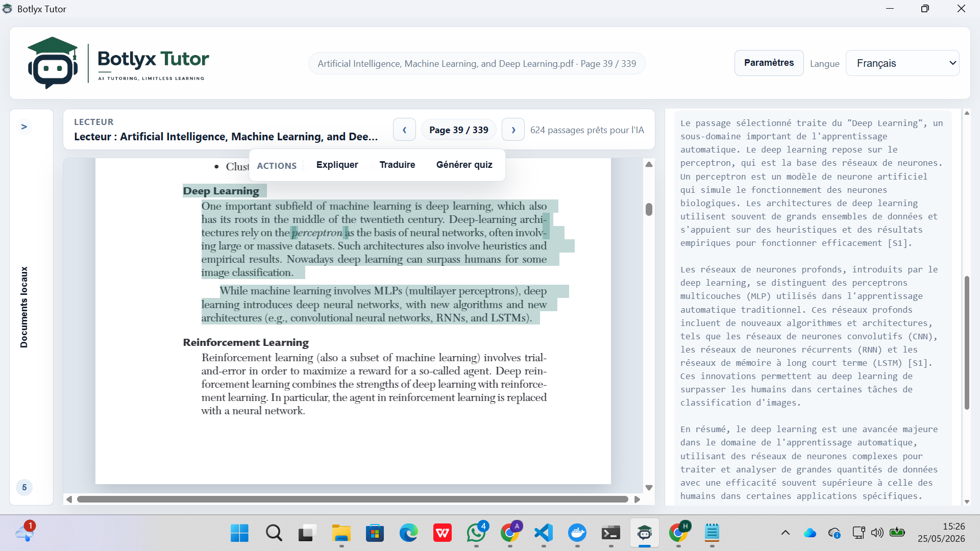Expand the Documents locaux sidebar arrow
This screenshot has width=980, height=551.
(x=24, y=127)
